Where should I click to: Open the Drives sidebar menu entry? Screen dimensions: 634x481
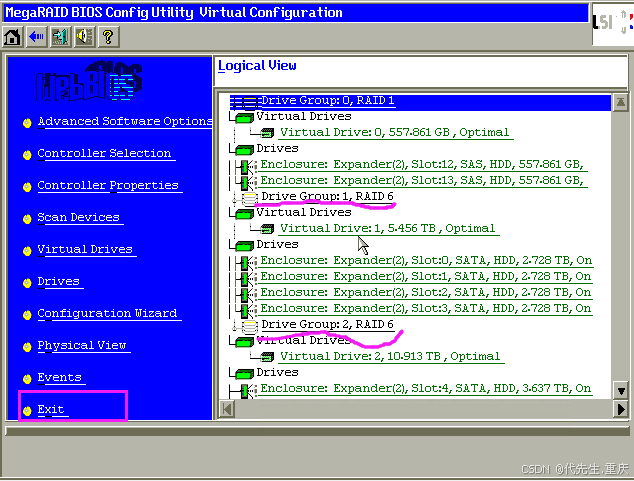(x=59, y=281)
